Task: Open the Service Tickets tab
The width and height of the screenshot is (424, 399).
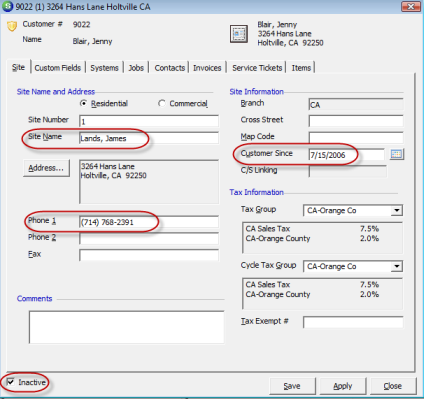Action: [257, 68]
